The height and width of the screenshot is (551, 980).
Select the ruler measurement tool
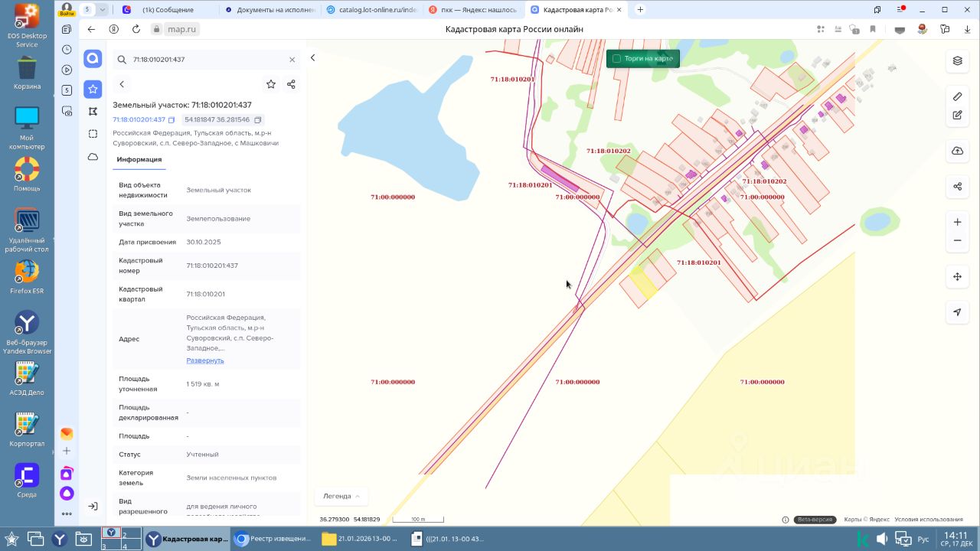(957, 96)
